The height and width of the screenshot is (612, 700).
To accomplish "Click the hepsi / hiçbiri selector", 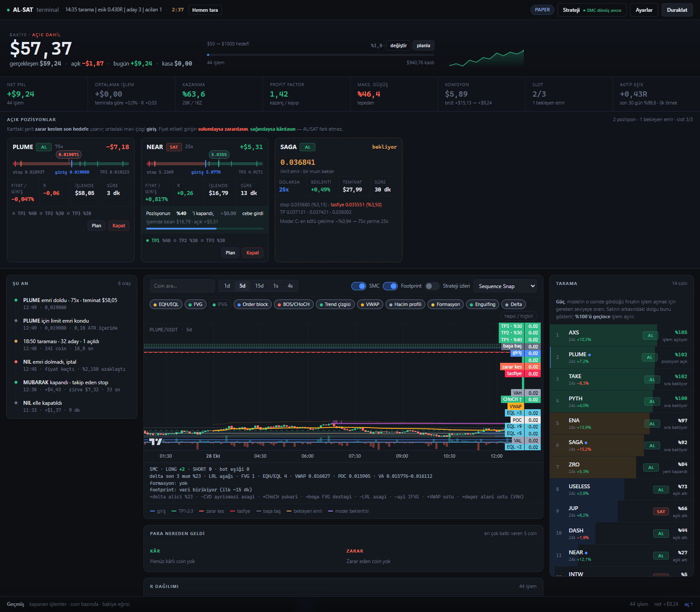I will (x=518, y=316).
